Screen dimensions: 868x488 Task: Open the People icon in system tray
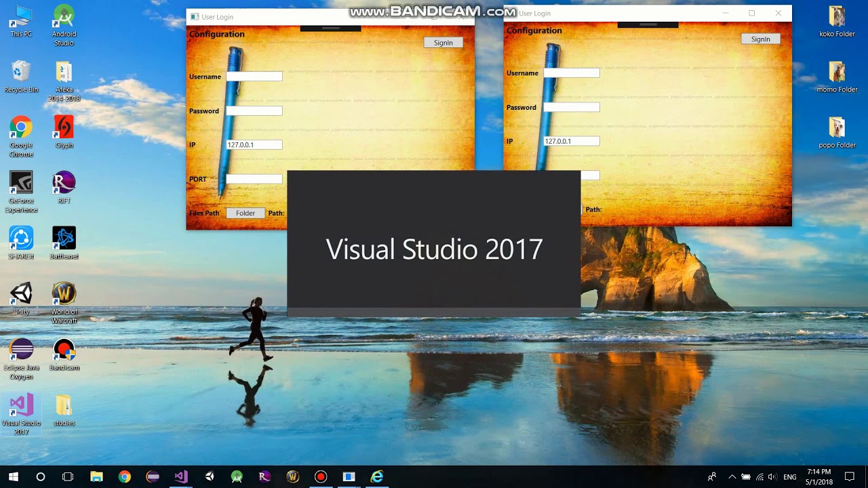point(712,476)
